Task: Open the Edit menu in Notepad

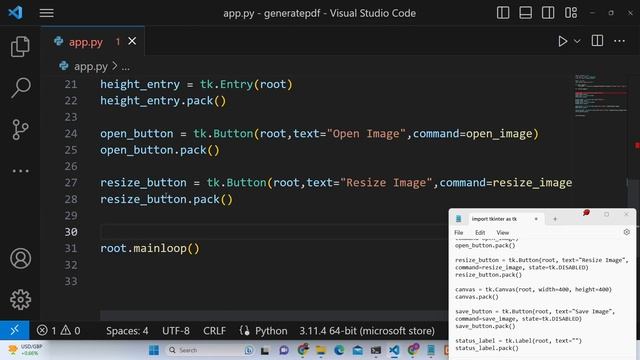Action: tap(480, 232)
